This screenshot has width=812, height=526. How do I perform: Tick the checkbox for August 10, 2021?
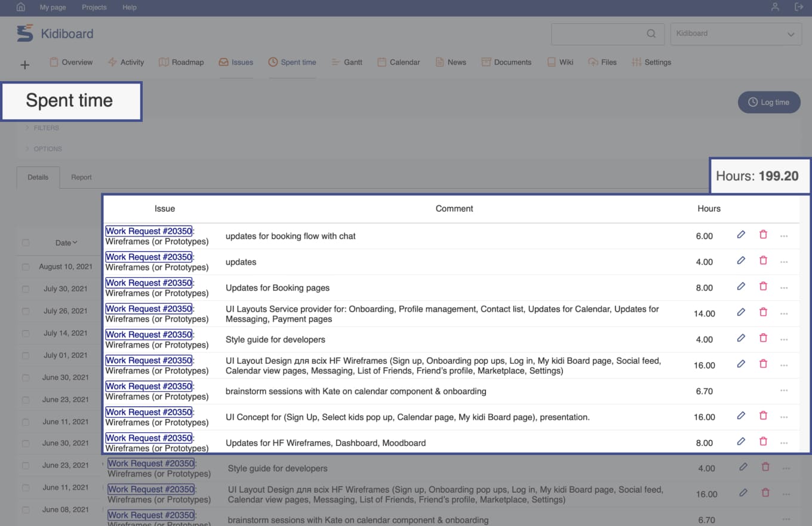26,267
